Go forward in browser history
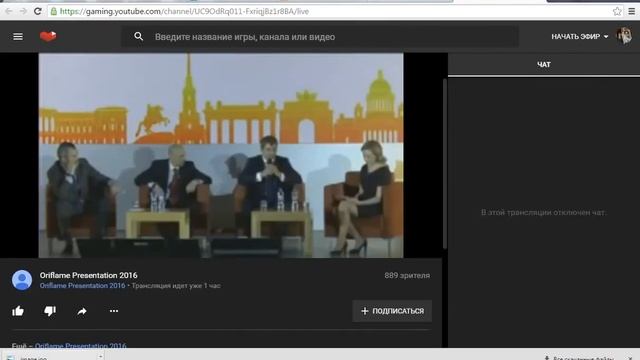640x360 pixels. point(23,11)
